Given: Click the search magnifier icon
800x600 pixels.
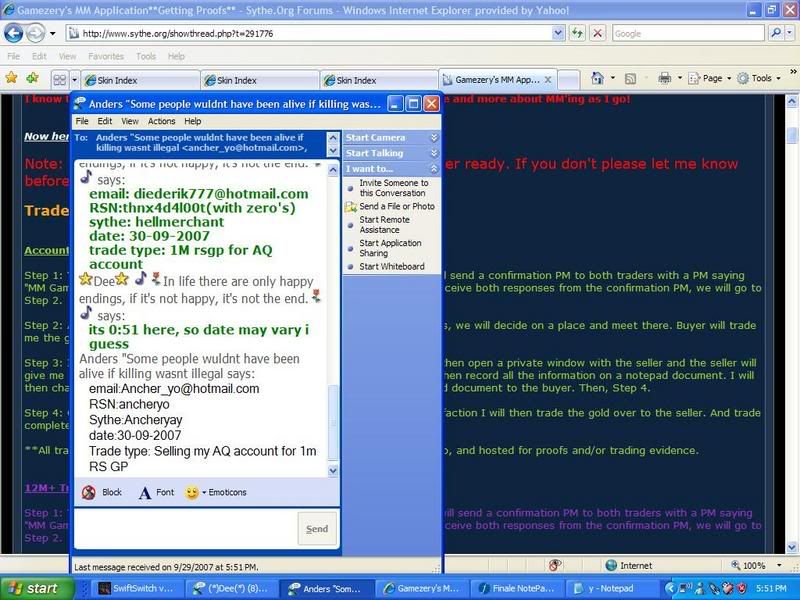Looking at the screenshot, I should click(776, 33).
